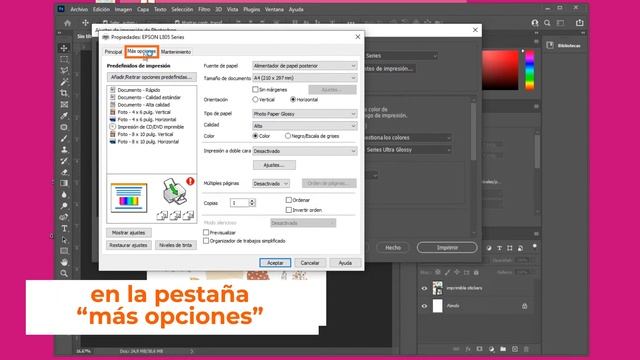The height and width of the screenshot is (360, 640).
Task: Select the History Brush tool
Action: click(x=64, y=161)
